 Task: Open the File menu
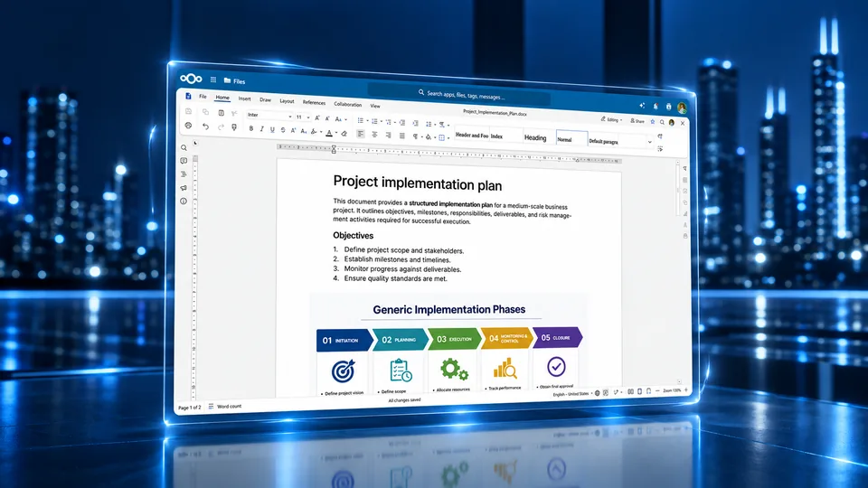[203, 97]
